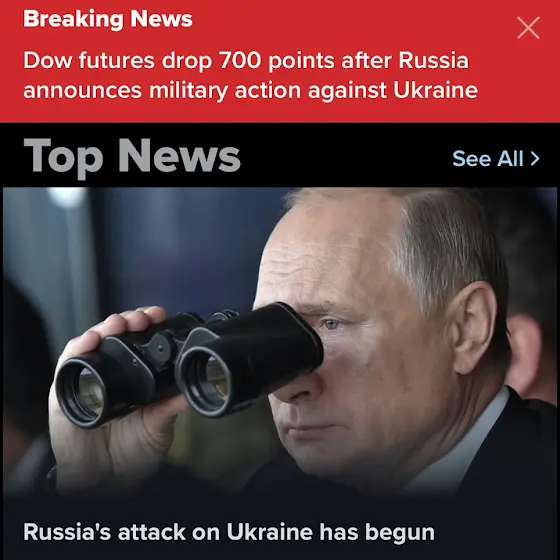Tap the "announces military action against Ukraine" line
This screenshot has width=560, height=560.
[250, 90]
